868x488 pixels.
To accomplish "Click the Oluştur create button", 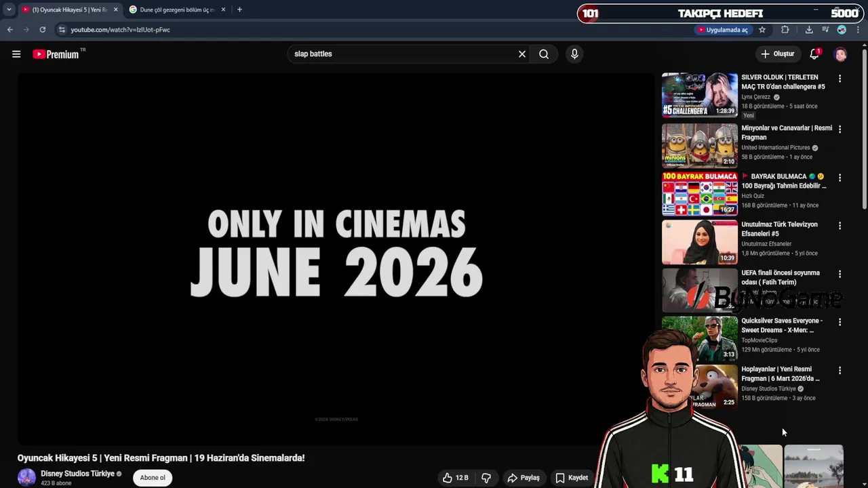I will [777, 54].
